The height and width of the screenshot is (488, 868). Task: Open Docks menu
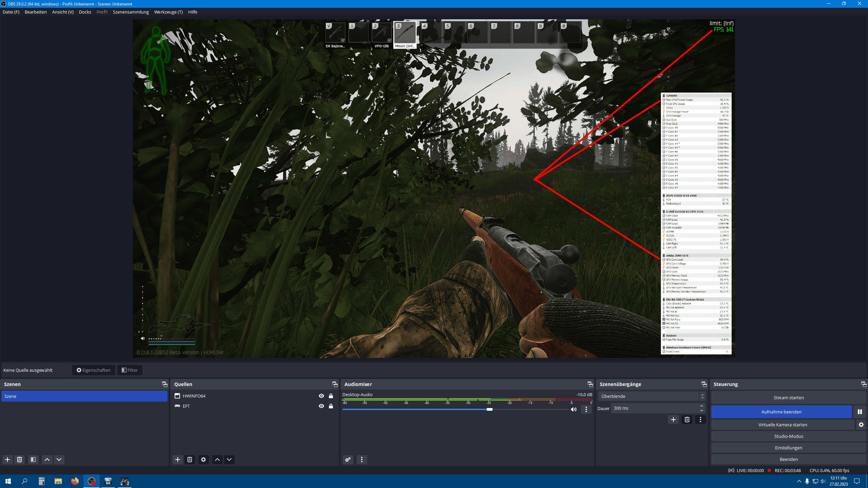pyautogui.click(x=85, y=12)
